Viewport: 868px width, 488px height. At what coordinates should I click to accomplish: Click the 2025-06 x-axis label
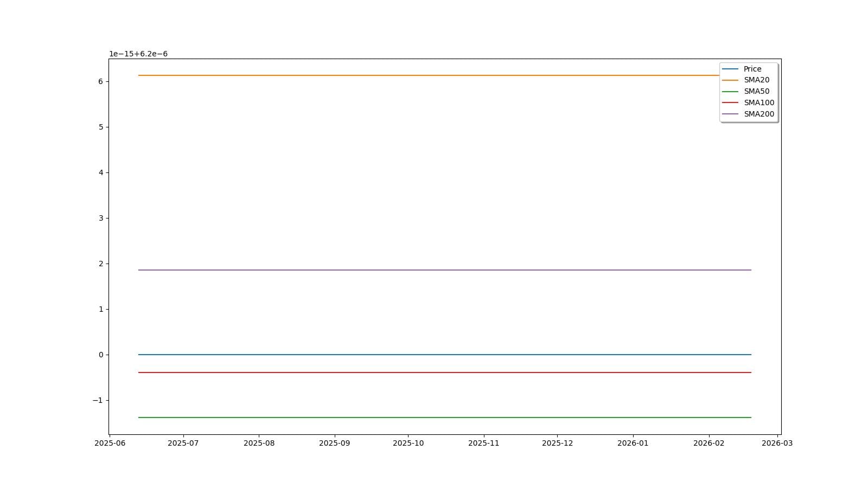tap(110, 443)
